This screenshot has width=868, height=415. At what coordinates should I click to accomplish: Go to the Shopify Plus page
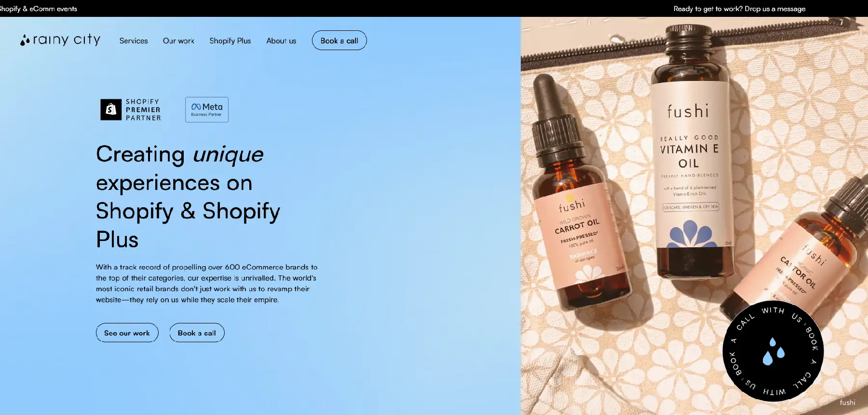coord(230,41)
